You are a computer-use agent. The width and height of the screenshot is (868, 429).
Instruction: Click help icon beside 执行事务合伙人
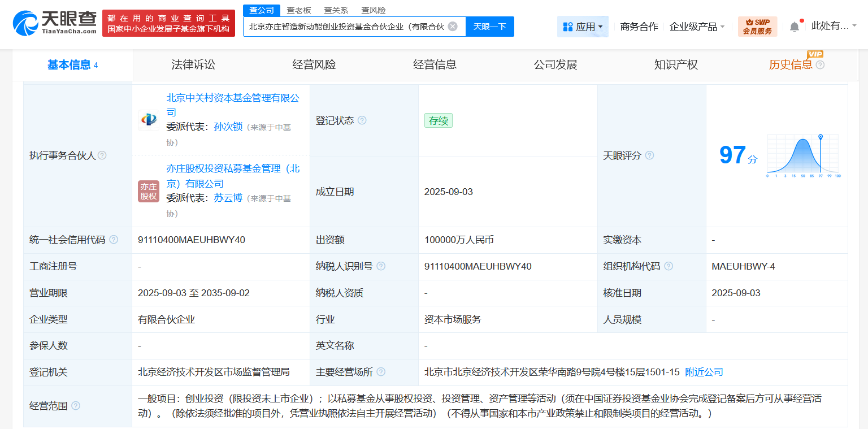coord(102,155)
